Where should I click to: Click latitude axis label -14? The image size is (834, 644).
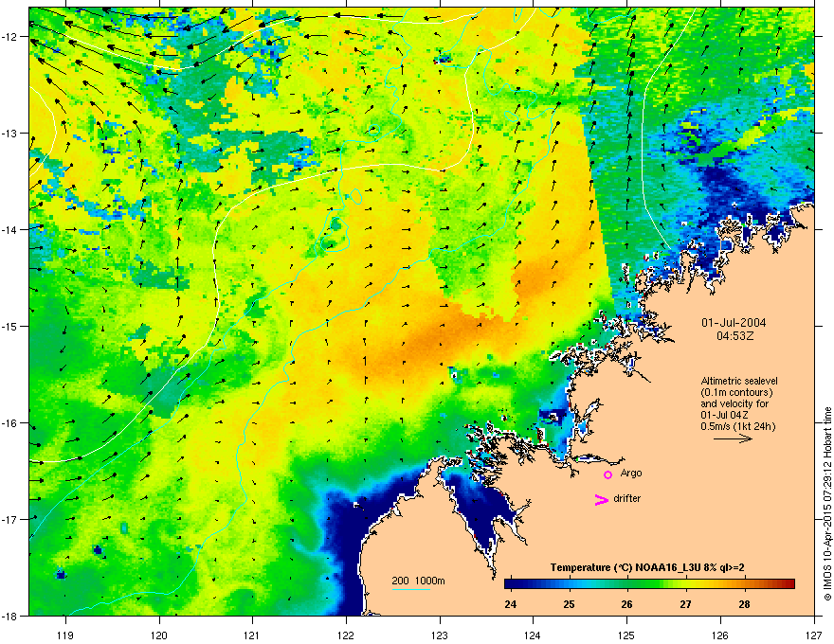click(x=9, y=230)
